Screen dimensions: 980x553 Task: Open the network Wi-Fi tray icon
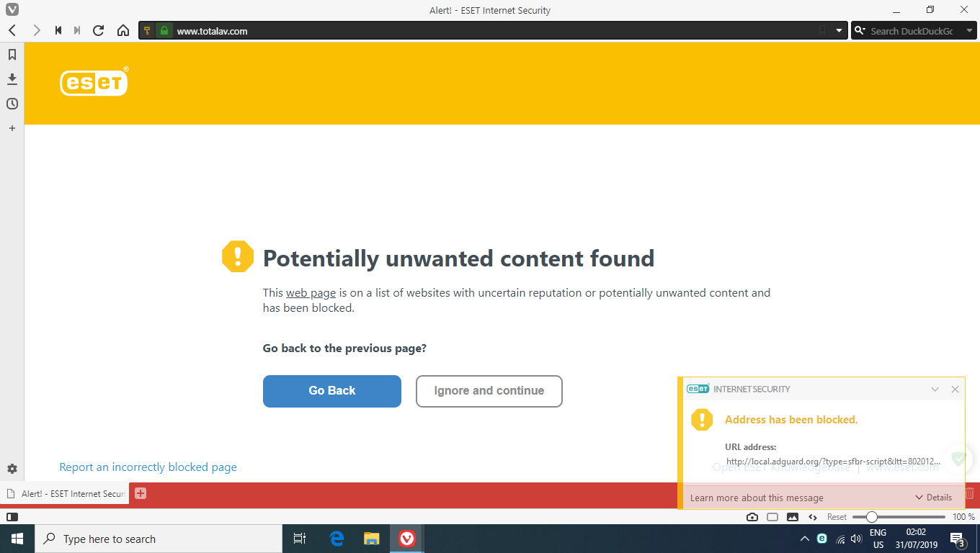coord(840,539)
